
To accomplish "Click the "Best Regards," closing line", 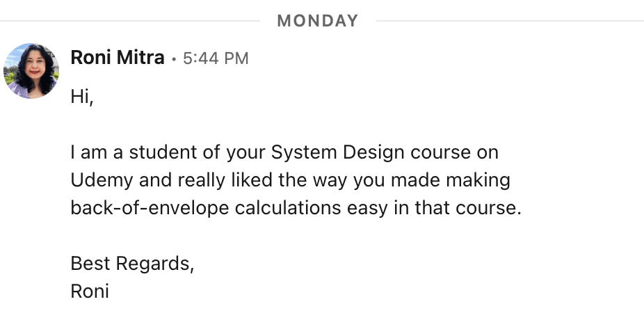I will tap(132, 264).
